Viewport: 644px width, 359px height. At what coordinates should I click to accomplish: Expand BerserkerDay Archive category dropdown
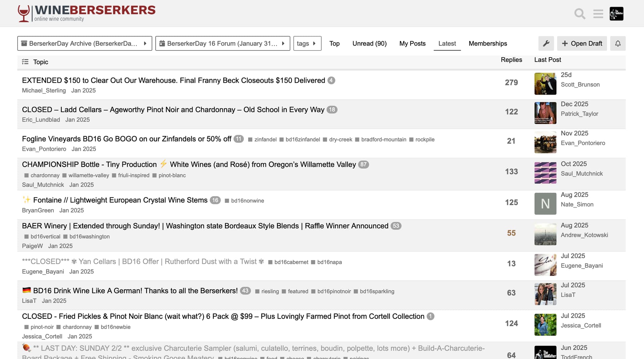[85, 44]
